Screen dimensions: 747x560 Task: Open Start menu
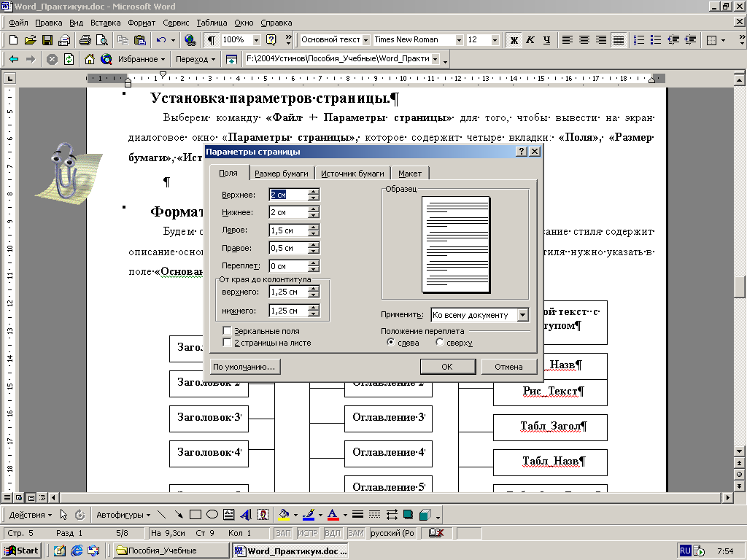click(21, 551)
